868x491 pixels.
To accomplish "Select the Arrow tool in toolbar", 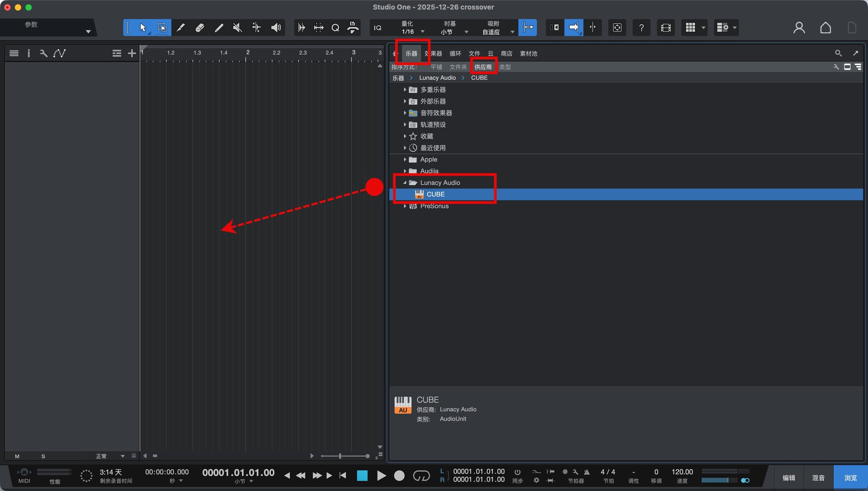I will coord(143,28).
